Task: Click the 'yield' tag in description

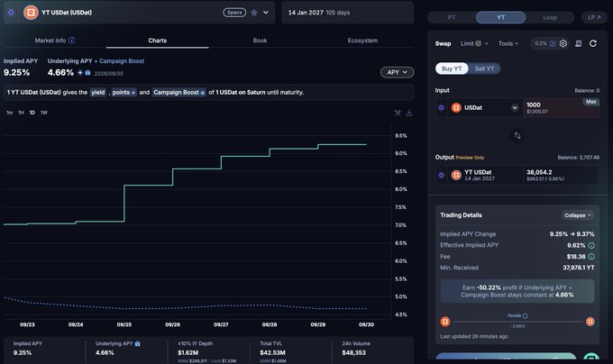Action: (97, 92)
